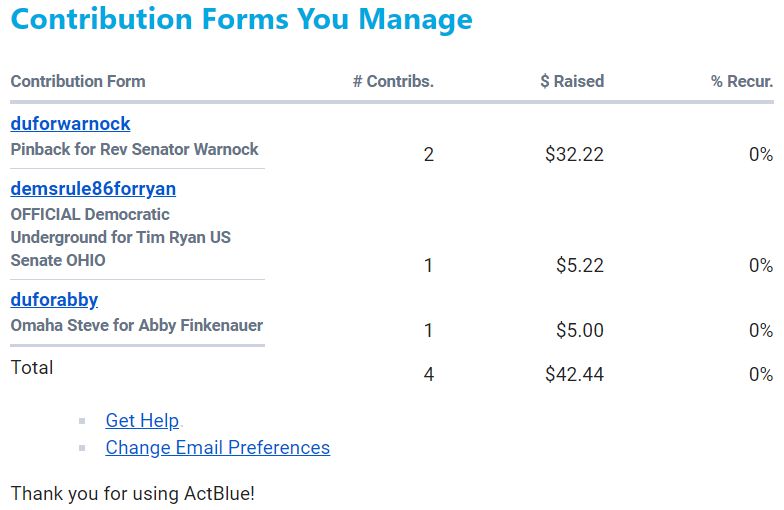The width and height of the screenshot is (784, 510).
Task: Select Pinback for Rev Senator Warnock description
Action: click(x=134, y=150)
